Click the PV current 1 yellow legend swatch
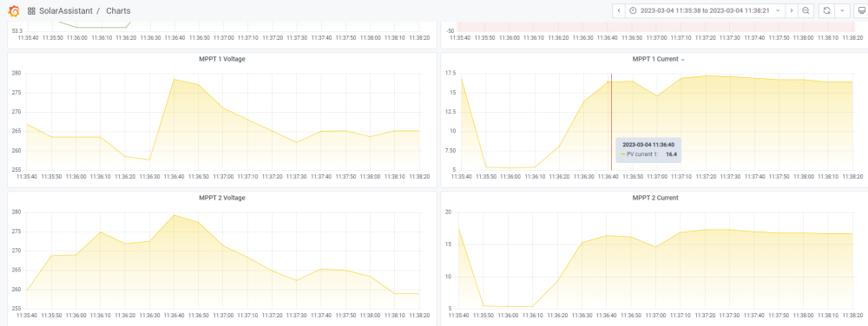The height and width of the screenshot is (326, 868). [x=623, y=154]
